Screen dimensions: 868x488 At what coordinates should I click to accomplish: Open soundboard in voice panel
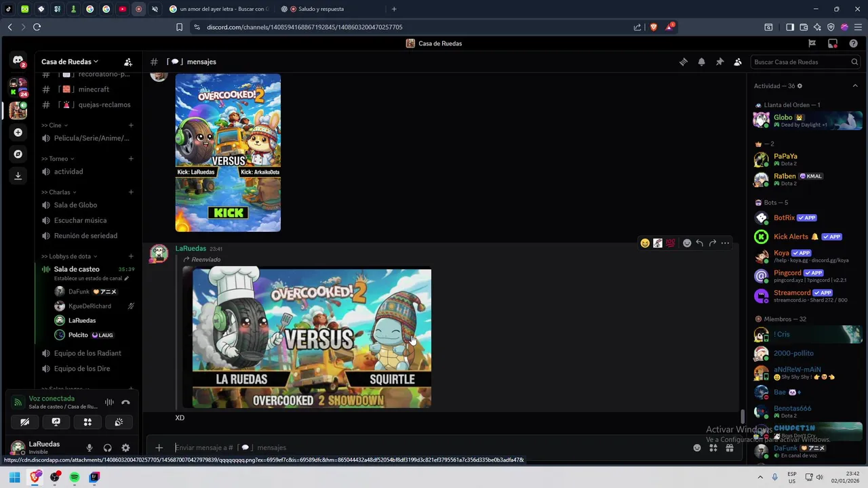click(x=119, y=422)
